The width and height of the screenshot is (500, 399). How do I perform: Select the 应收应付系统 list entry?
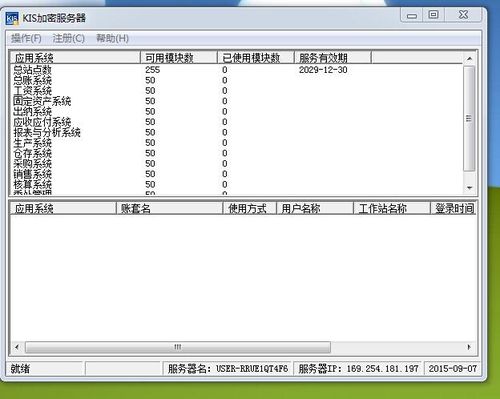[x=42, y=122]
